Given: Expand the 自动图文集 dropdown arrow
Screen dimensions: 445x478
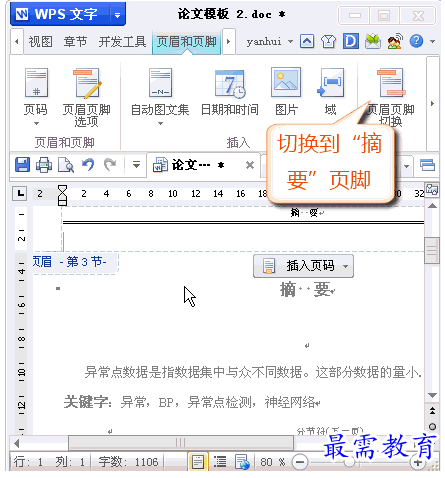Looking at the screenshot, I should click(x=160, y=123).
